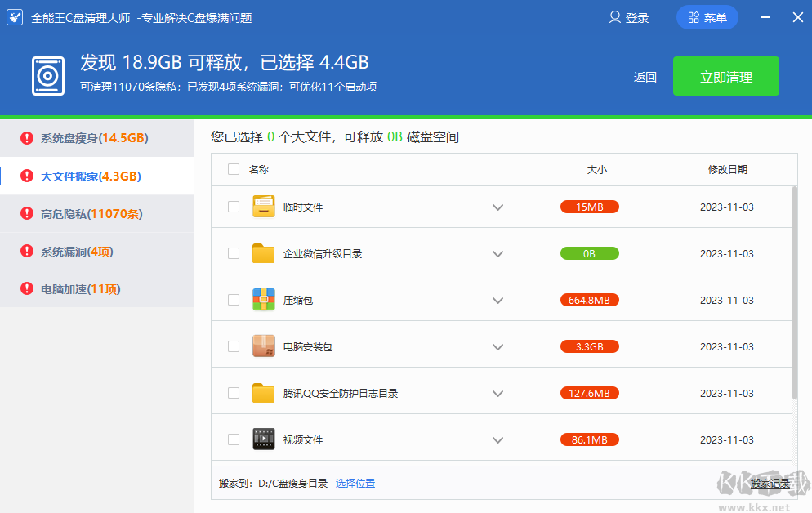Image resolution: width=812 pixels, height=513 pixels.
Task: Expand the 临时文件 row details
Action: [497, 207]
